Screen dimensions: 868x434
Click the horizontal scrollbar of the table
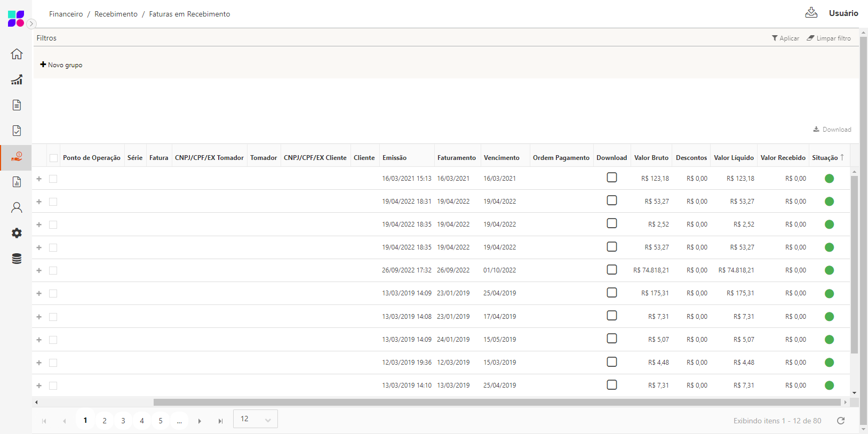(496, 402)
